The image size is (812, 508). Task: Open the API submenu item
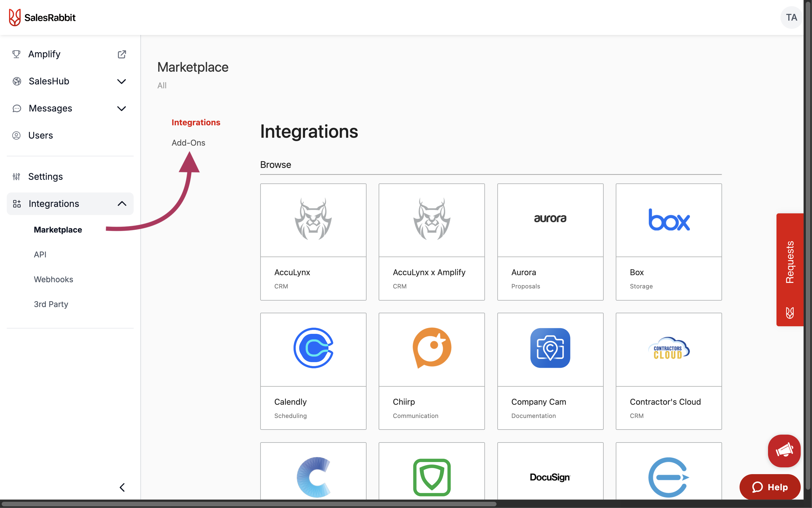[x=40, y=254]
